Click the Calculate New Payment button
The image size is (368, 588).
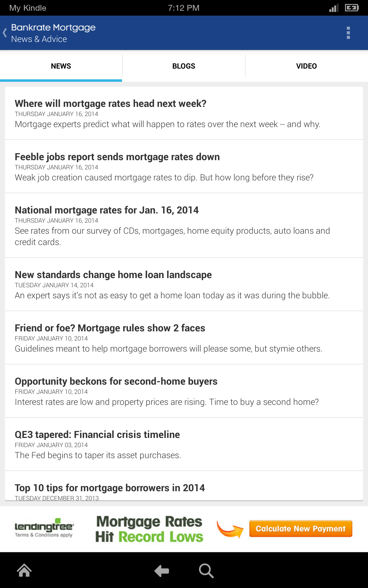click(301, 529)
